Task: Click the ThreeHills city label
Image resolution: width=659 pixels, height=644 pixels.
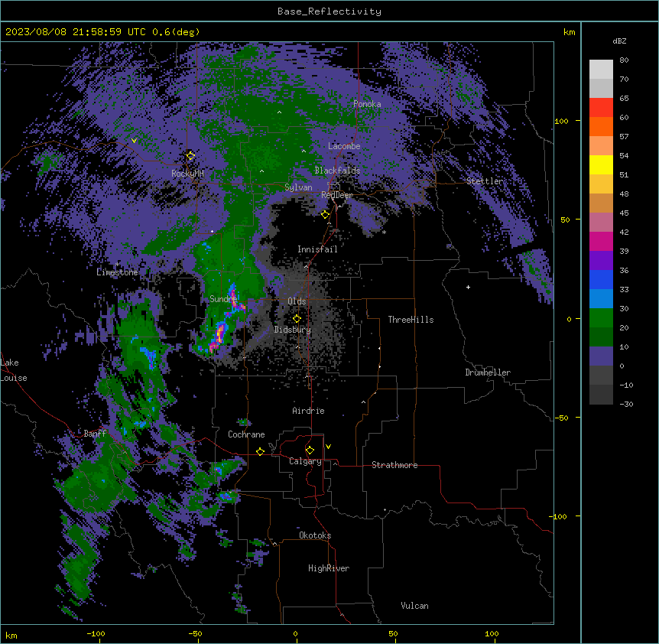Action: click(x=411, y=320)
